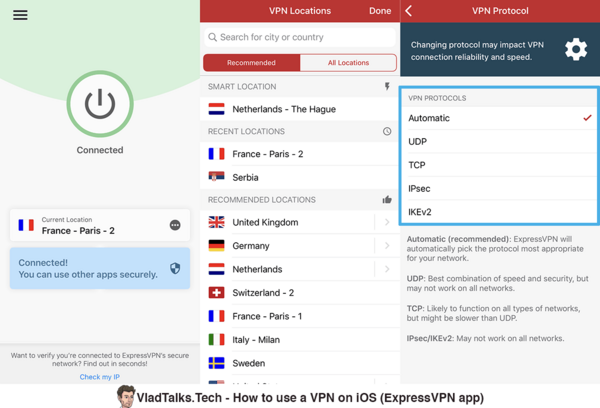Select France - Paris - 2 recent location
600x408 pixels.
tap(300, 154)
